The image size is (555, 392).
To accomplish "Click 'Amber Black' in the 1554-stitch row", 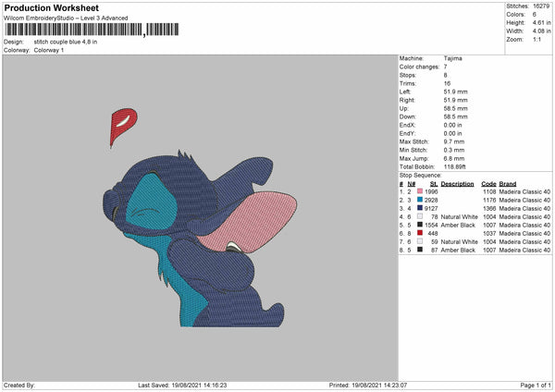I will pyautogui.click(x=458, y=225).
